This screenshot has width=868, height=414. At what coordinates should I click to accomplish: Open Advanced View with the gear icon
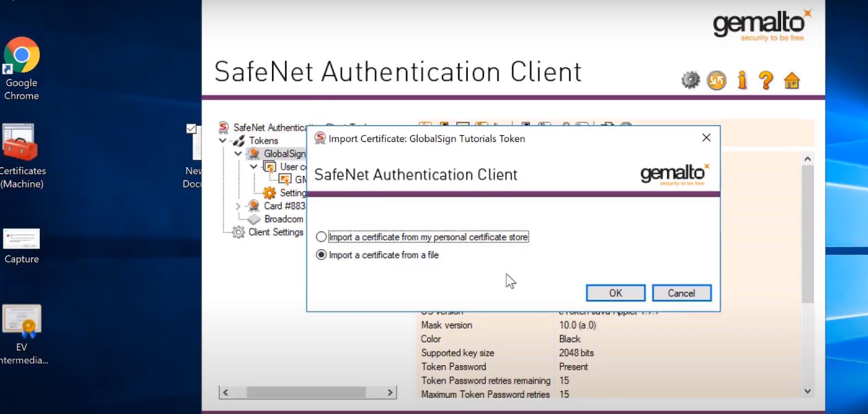pyautogui.click(x=690, y=80)
